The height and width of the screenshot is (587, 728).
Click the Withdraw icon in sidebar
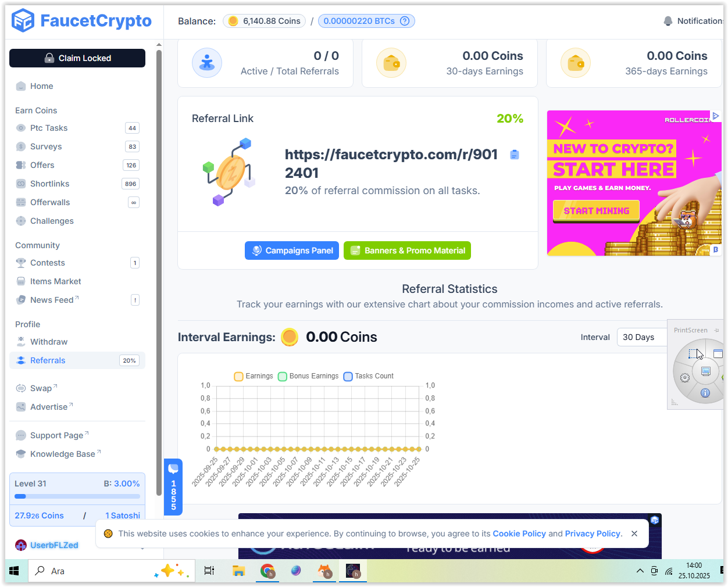(x=21, y=342)
